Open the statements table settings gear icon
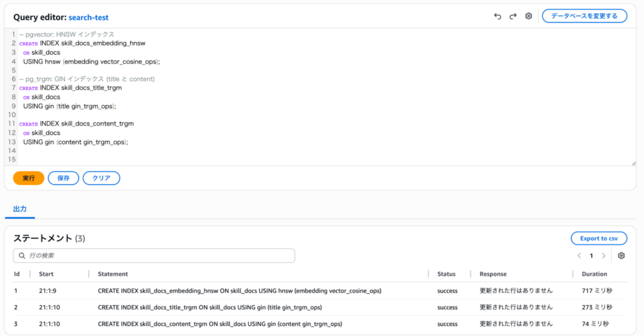 point(621,256)
